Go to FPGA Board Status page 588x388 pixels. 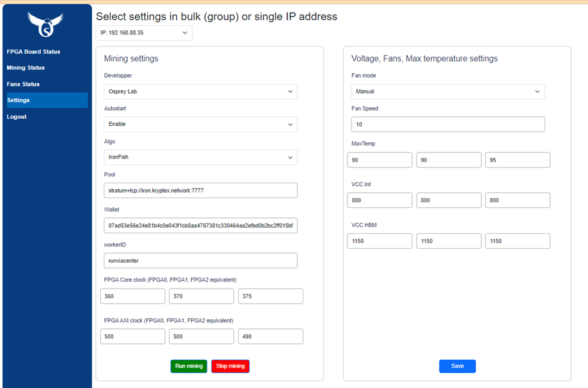pos(33,52)
